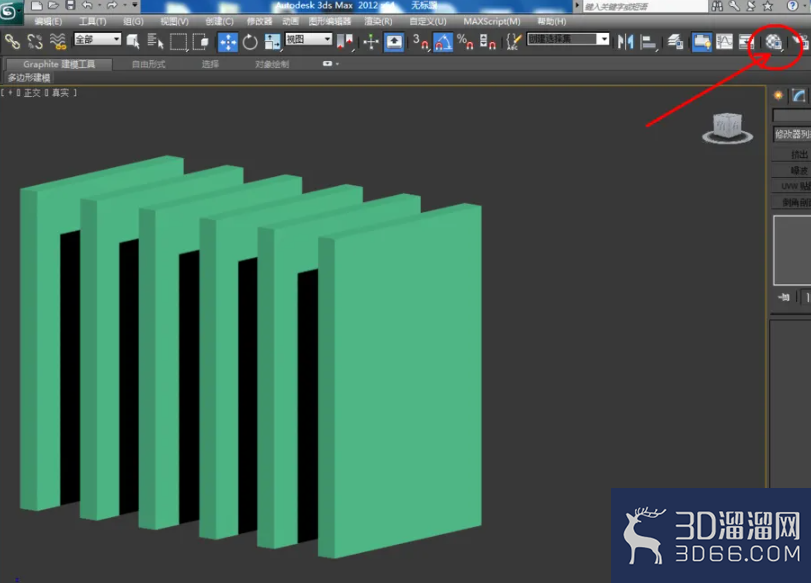The width and height of the screenshot is (811, 583).
Task: Open the named selection sets dropdown
Action: [x=568, y=39]
